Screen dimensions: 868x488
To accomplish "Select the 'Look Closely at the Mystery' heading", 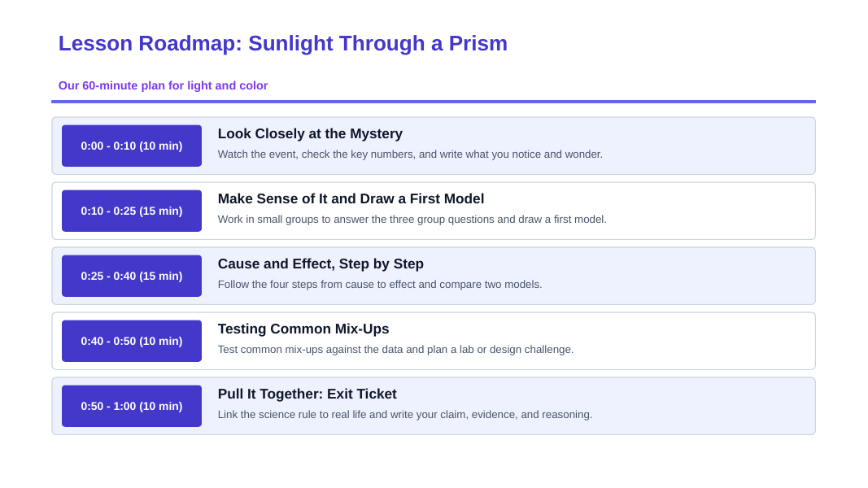I will 310,134.
